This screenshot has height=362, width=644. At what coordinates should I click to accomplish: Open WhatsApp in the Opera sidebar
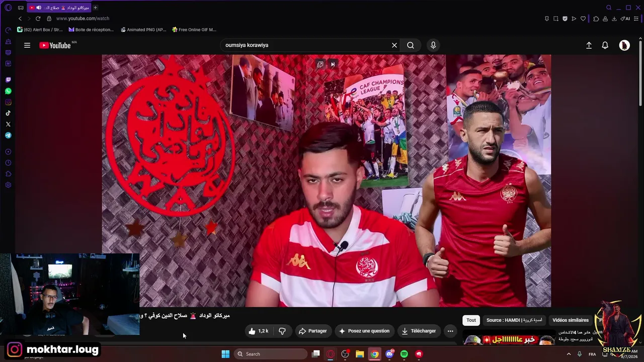[8, 91]
